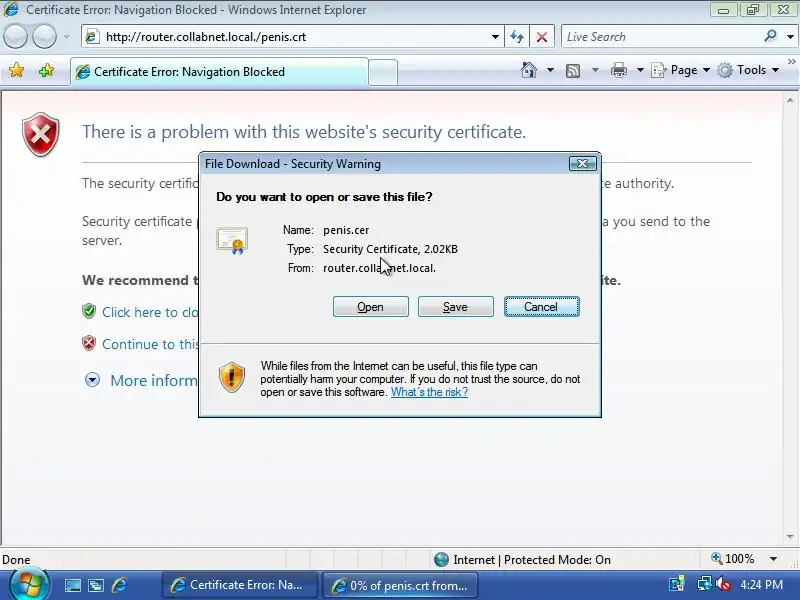This screenshot has height=600, width=800.
Task: Click the Refresh button beside the address bar
Action: (517, 37)
